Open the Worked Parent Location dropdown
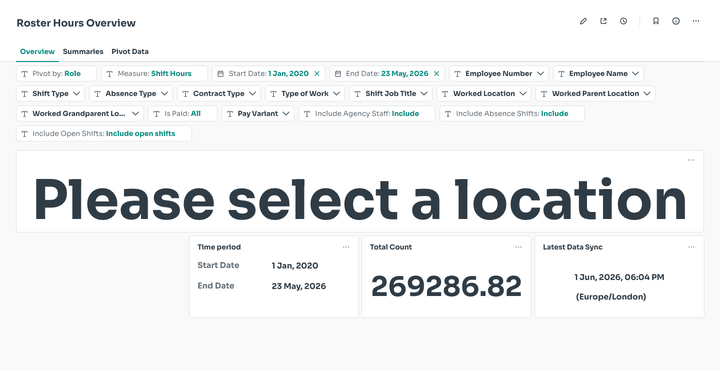 coord(596,94)
